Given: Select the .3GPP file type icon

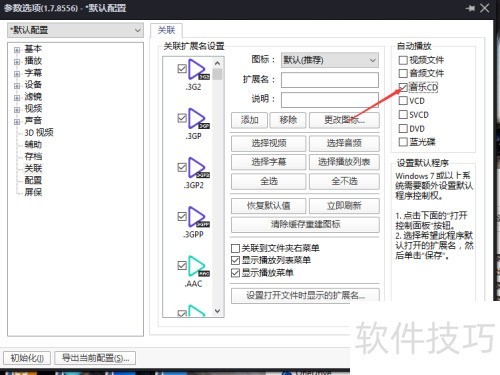Looking at the screenshot, I should tap(199, 217).
